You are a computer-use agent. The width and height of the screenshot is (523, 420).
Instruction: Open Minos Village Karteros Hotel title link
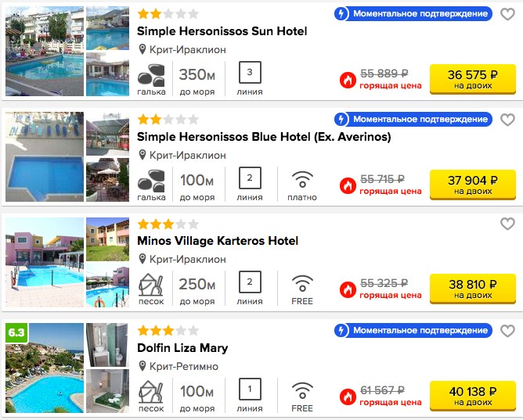click(x=218, y=241)
